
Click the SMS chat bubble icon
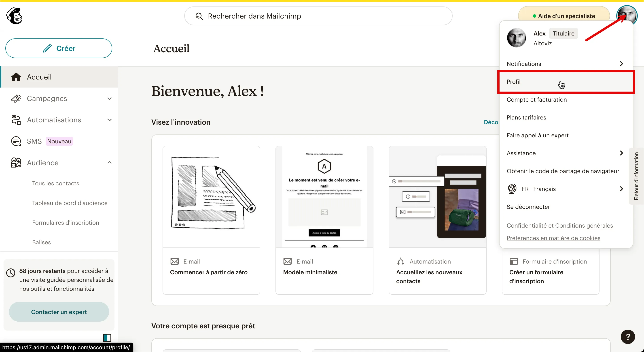[16, 141]
